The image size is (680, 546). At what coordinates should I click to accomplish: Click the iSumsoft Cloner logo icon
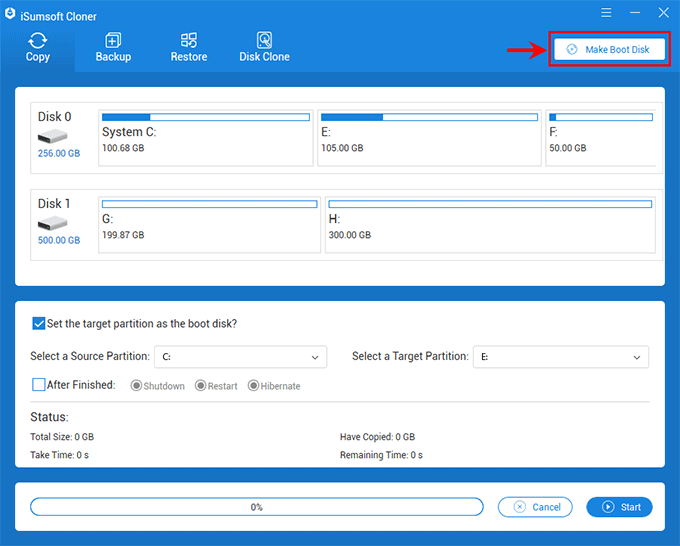point(10,14)
